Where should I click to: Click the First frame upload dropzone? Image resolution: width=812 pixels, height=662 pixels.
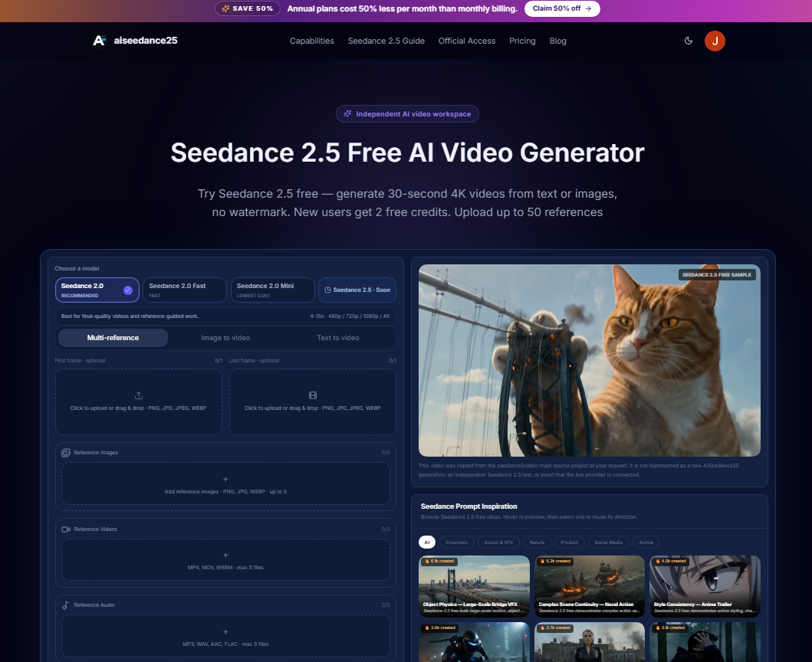click(x=139, y=401)
